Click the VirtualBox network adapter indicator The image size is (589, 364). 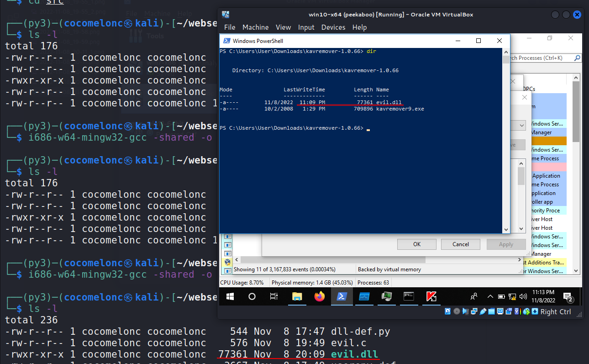(474, 311)
